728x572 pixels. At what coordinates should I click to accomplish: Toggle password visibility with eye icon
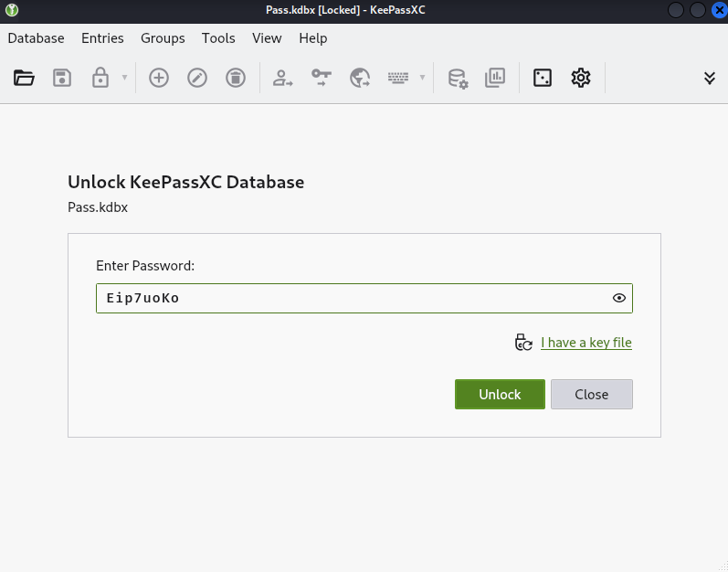click(x=619, y=298)
